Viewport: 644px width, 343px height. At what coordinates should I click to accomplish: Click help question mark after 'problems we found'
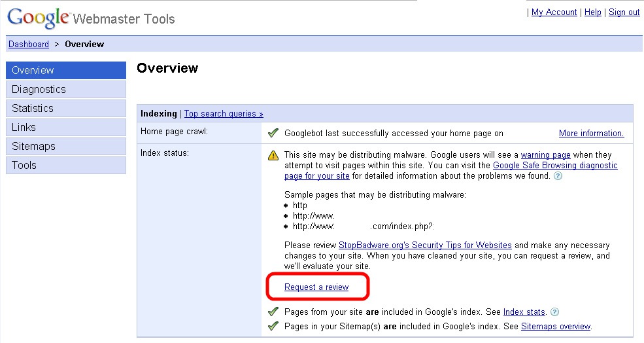[558, 176]
